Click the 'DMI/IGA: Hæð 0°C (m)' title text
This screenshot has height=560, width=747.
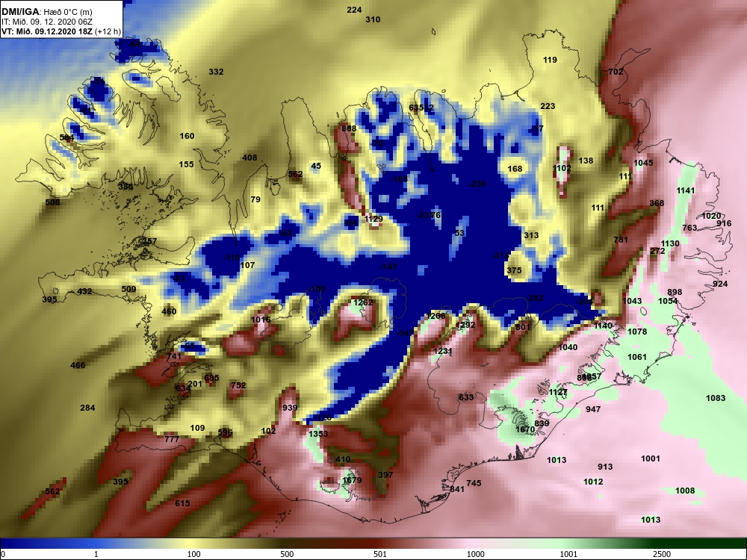pos(46,12)
